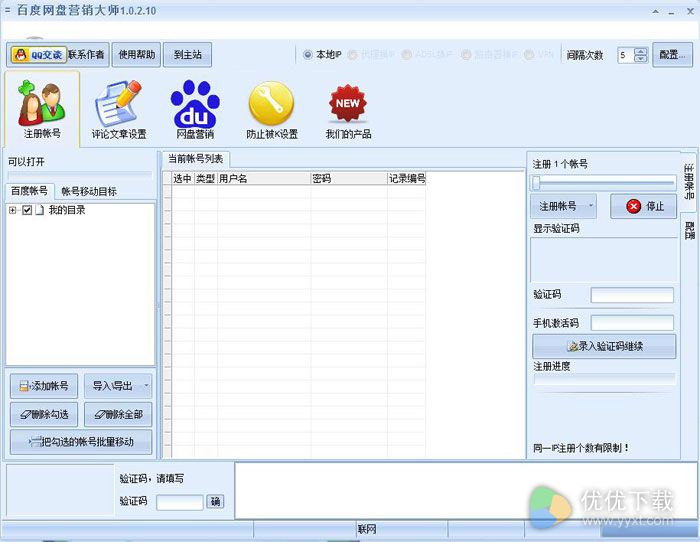Select the ADSL换IP radio button
Viewport: 700px width, 542px height.
point(406,55)
